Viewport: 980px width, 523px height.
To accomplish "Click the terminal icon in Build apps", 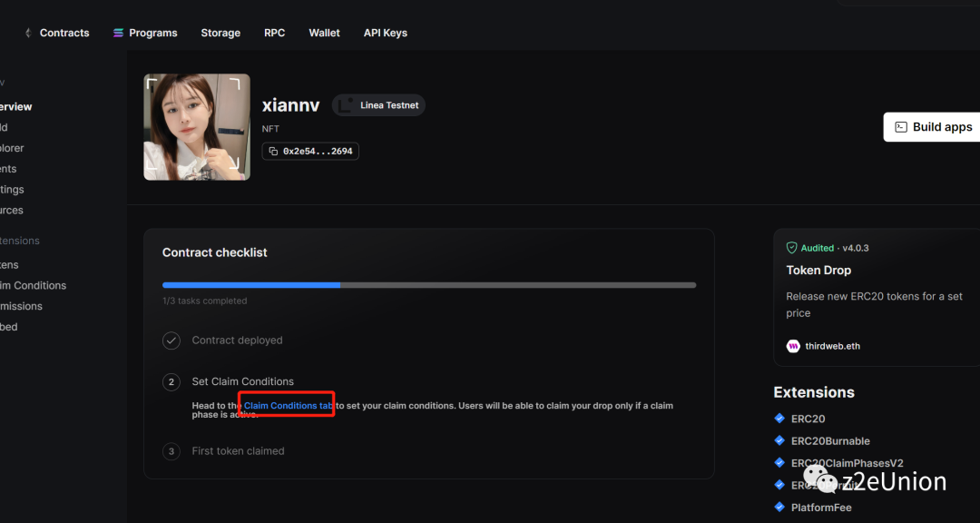I will click(x=901, y=127).
